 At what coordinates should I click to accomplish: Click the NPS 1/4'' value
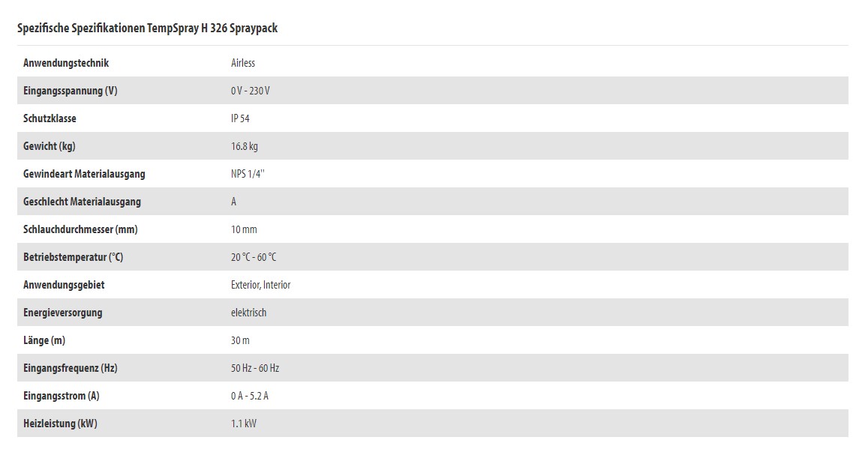[x=248, y=174]
